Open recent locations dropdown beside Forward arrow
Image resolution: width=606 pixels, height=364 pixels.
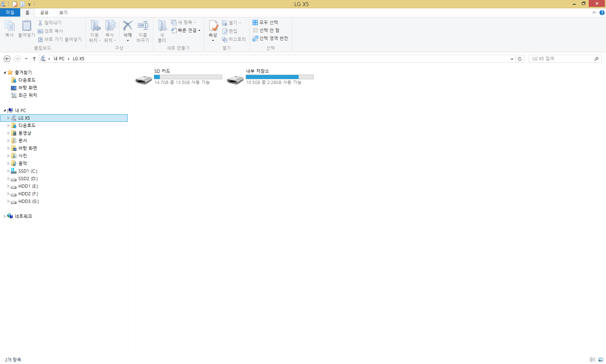26,59
